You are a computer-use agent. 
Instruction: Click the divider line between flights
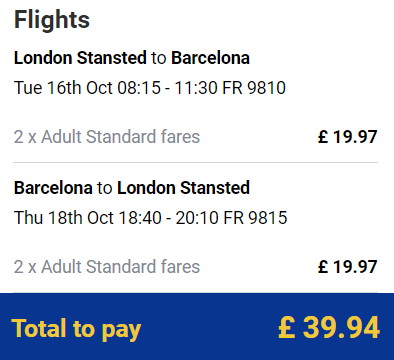195,163
